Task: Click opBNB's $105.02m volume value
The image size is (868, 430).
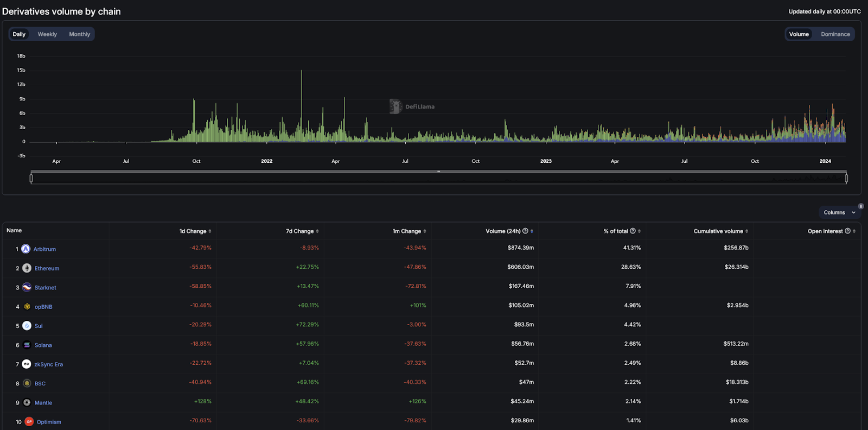Action: [521, 305]
